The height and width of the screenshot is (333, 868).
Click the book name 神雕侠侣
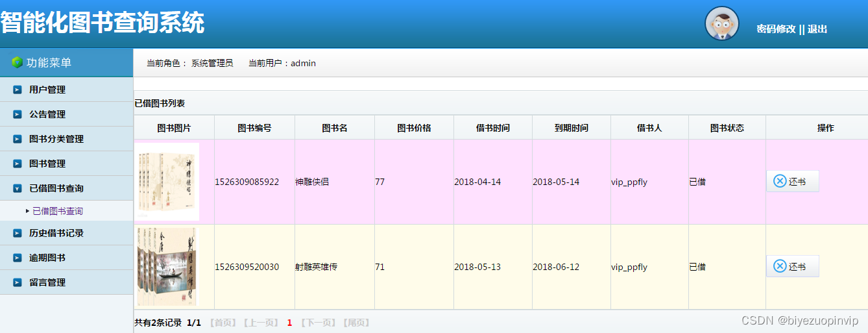[x=312, y=182]
